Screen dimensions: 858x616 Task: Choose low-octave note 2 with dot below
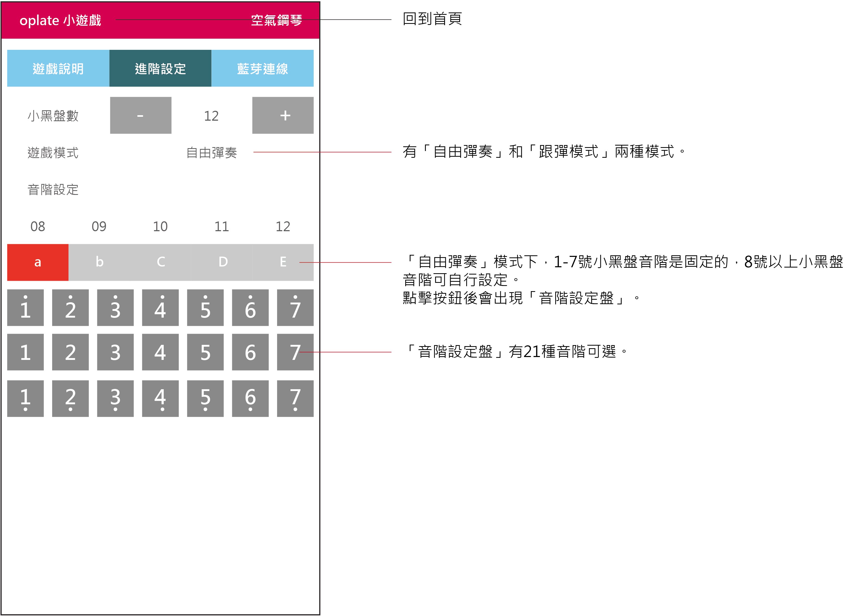70,399
